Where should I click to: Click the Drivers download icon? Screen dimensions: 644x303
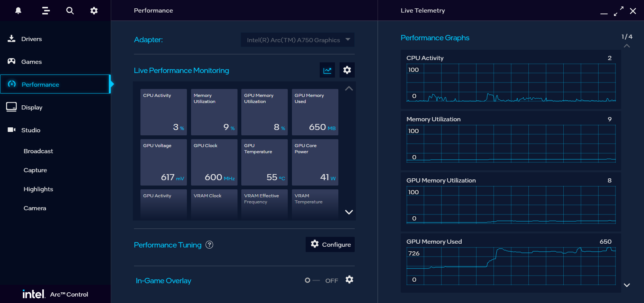coord(12,39)
